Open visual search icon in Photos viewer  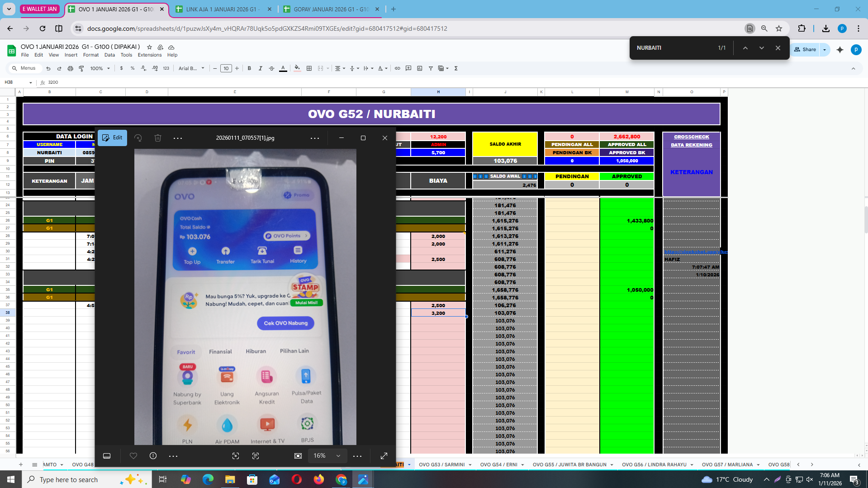pyautogui.click(x=236, y=456)
